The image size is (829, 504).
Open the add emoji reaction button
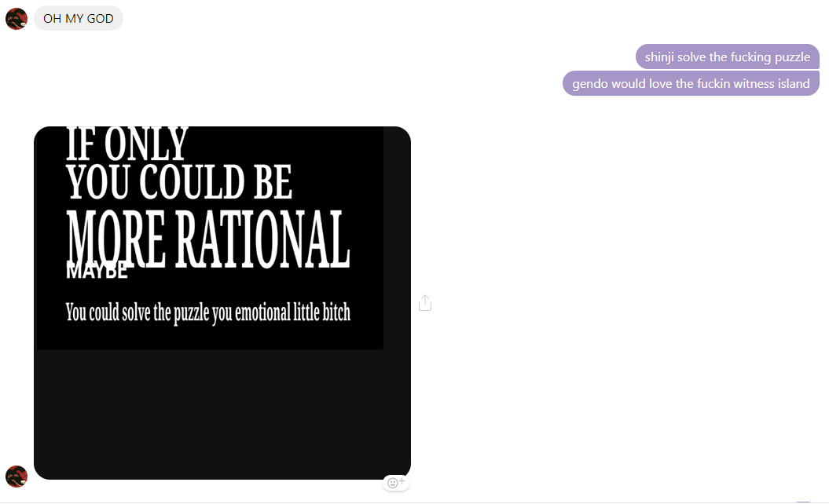point(396,483)
